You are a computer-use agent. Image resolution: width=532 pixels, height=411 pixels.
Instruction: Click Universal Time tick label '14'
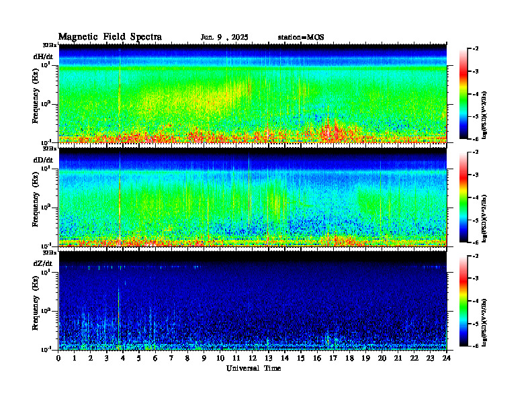tap(285, 358)
